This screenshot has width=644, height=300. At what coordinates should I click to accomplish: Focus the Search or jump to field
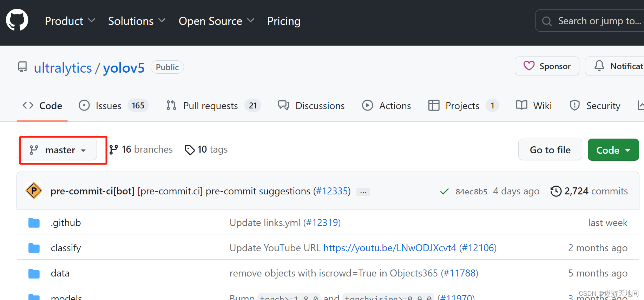590,21
